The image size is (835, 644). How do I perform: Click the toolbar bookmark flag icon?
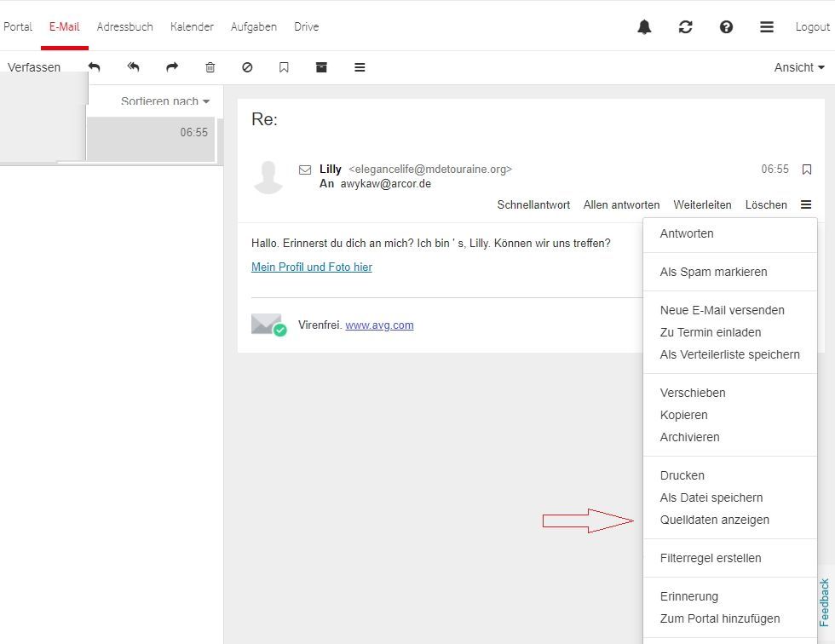click(x=284, y=67)
